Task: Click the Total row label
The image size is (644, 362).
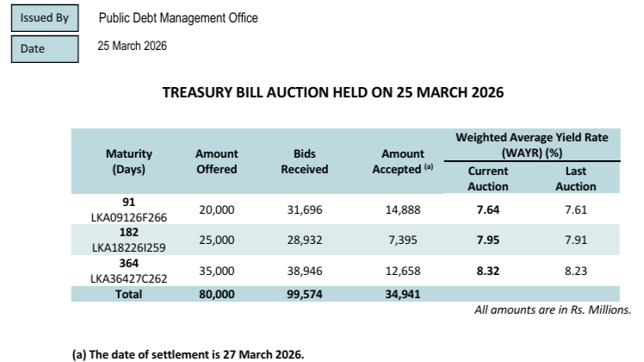Action: point(128,293)
